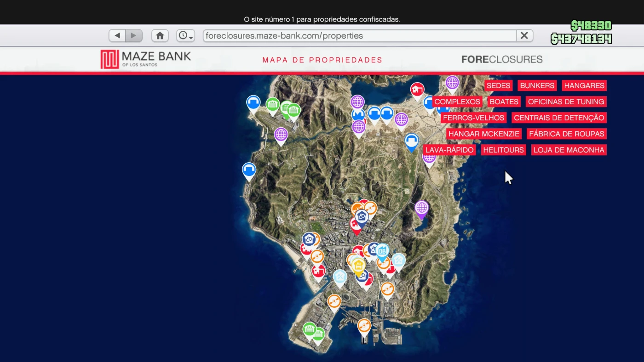Toggle the BUNKERS filter tag
Screen dimensions: 644x362
pos(537,85)
